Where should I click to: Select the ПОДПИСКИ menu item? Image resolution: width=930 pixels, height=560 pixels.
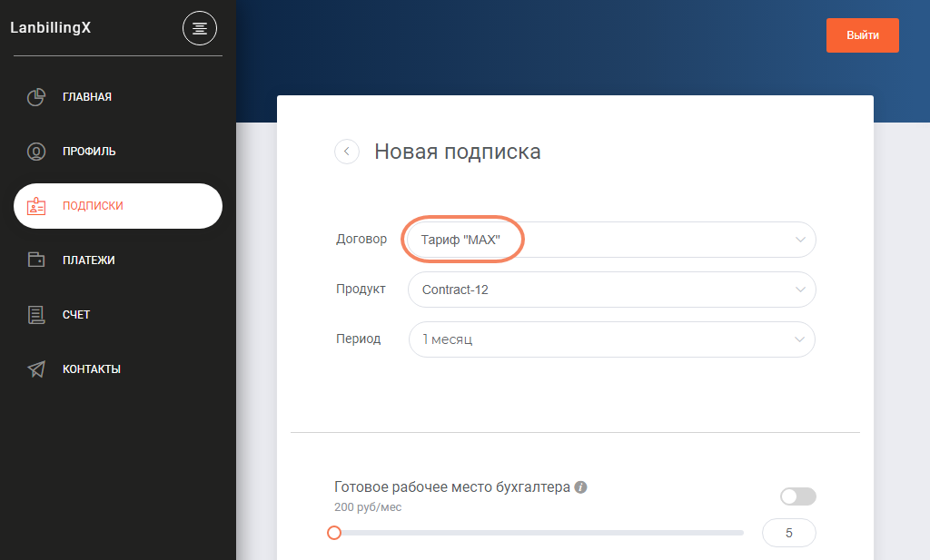(x=118, y=206)
